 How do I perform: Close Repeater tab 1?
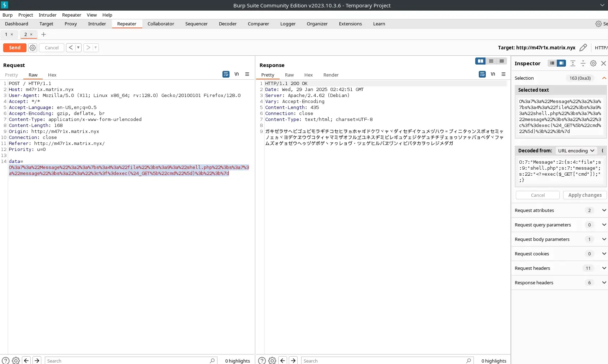point(12,34)
